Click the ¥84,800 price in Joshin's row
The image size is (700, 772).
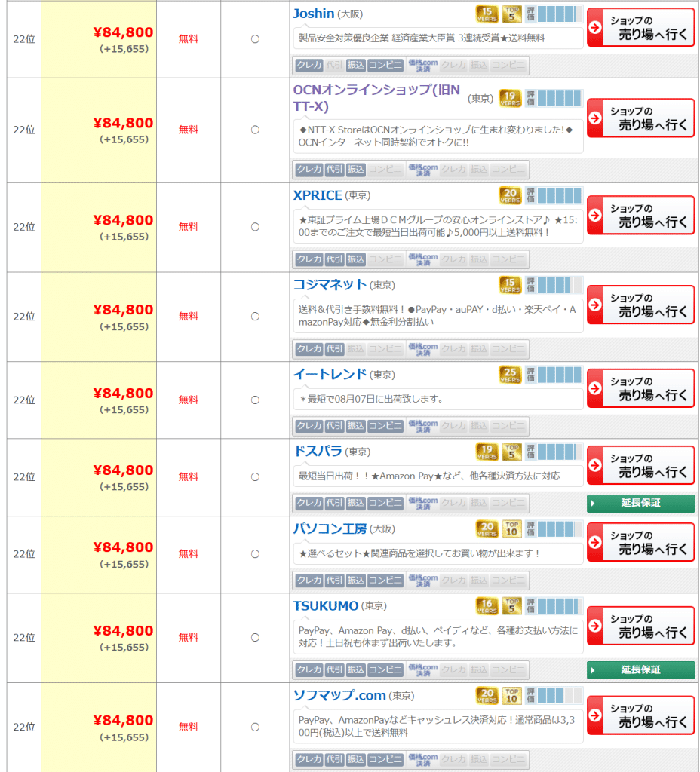[123, 32]
